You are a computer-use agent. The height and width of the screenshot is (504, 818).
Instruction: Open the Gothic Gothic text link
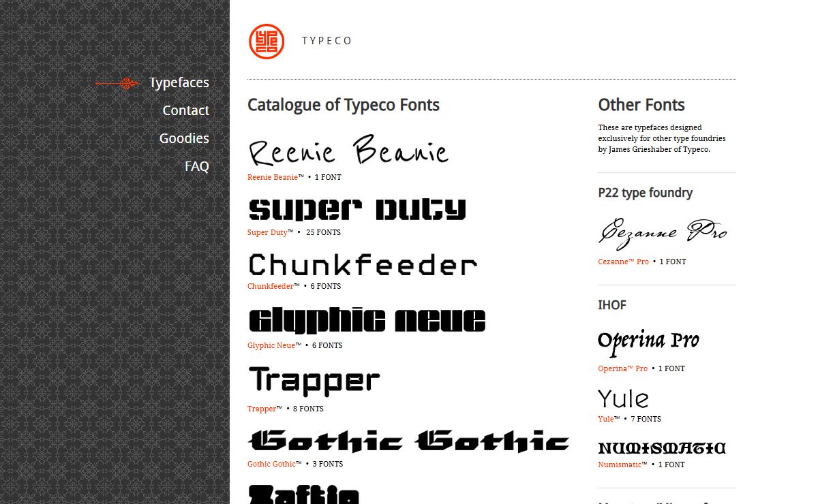click(271, 464)
